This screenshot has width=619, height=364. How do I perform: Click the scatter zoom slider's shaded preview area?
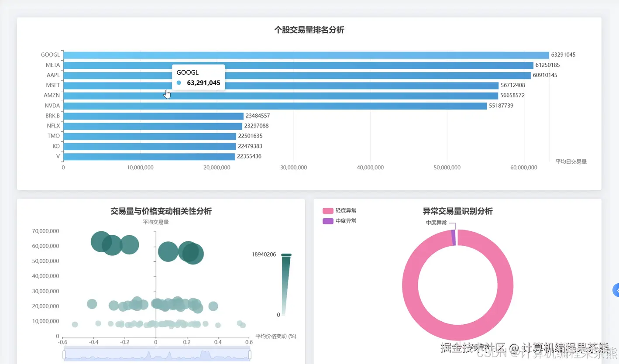tap(157, 355)
